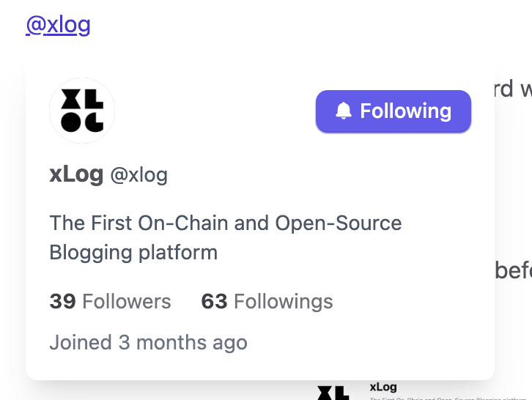The height and width of the screenshot is (400, 532).
Task: Click the word Followings
Action: click(x=284, y=302)
